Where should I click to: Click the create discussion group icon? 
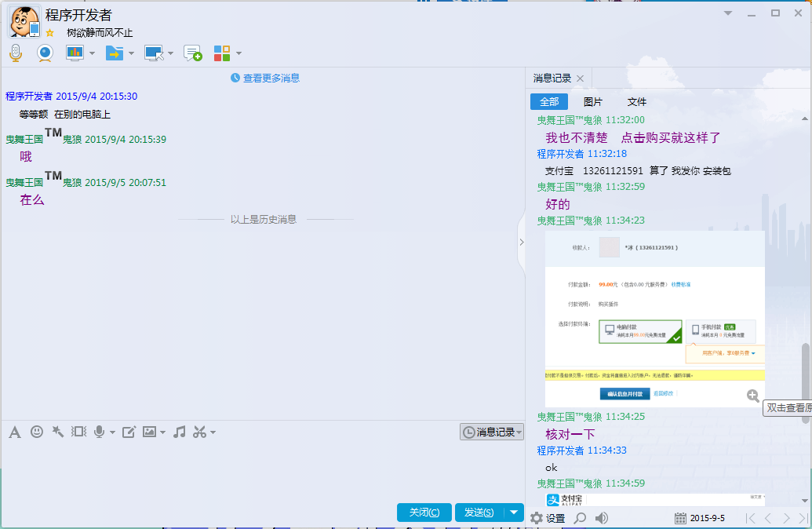[x=192, y=53]
